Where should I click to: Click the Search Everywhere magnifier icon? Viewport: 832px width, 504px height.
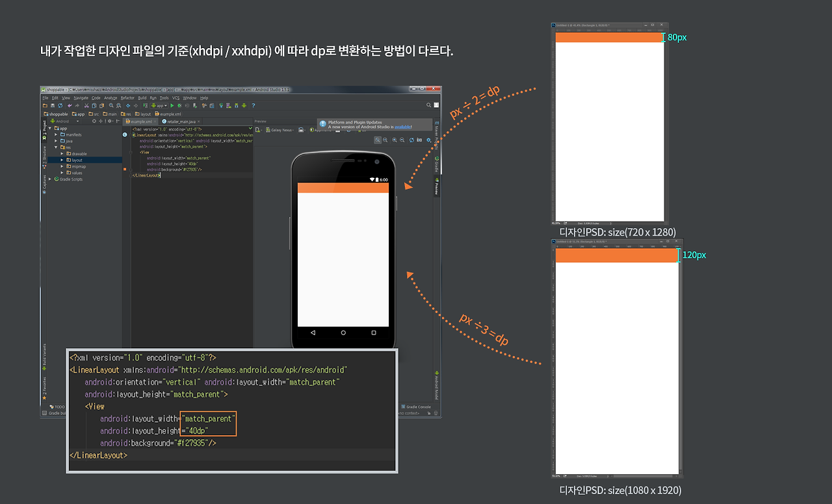coord(428,105)
